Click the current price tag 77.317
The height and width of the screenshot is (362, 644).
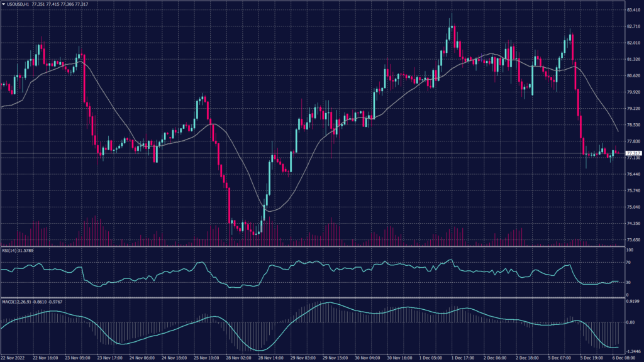tap(634, 153)
